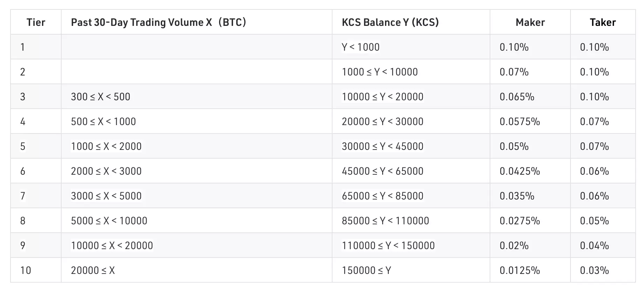This screenshot has width=644, height=290.
Task: Click the KCS Balance Y header
Action: tap(390, 22)
